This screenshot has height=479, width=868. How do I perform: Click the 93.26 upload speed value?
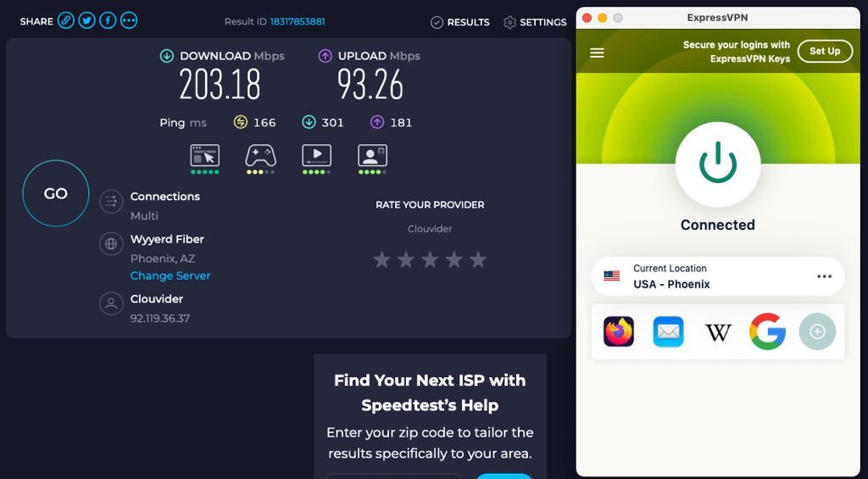[x=370, y=84]
